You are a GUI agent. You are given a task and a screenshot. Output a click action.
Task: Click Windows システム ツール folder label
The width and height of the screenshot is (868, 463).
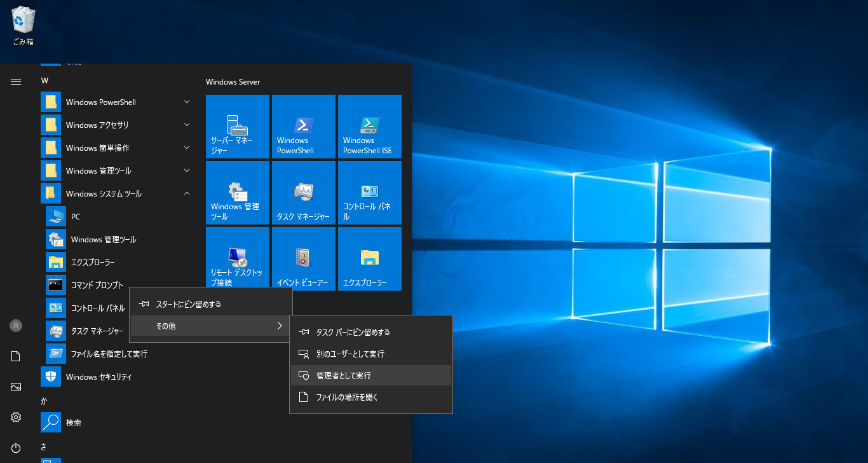[x=104, y=194]
